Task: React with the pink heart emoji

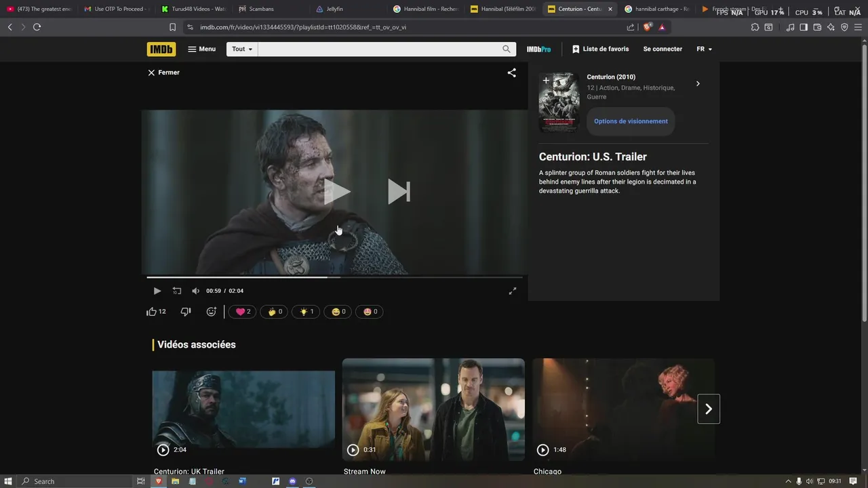Action: click(243, 312)
